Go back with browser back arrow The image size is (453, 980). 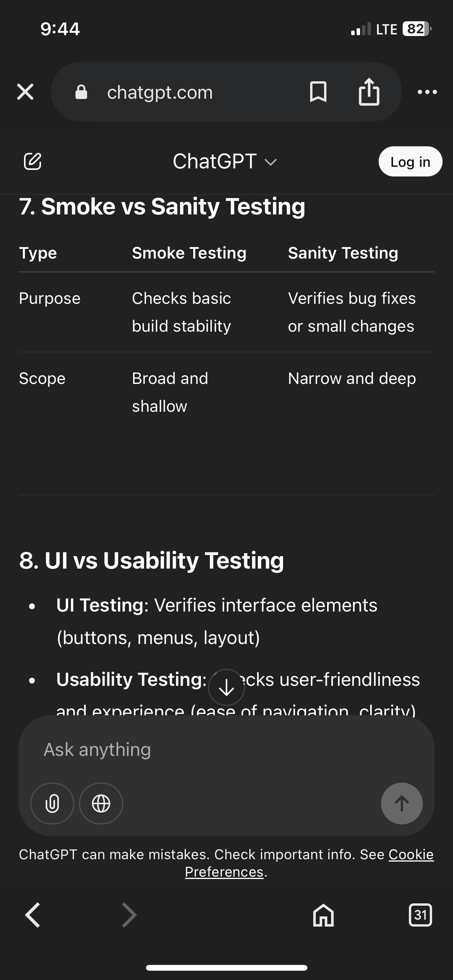tap(33, 915)
